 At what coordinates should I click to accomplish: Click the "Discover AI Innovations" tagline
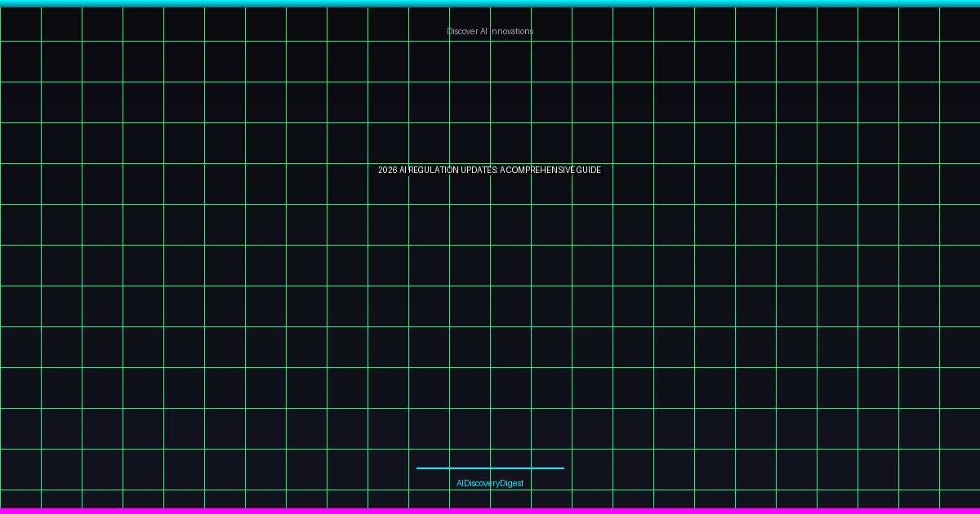[490, 31]
